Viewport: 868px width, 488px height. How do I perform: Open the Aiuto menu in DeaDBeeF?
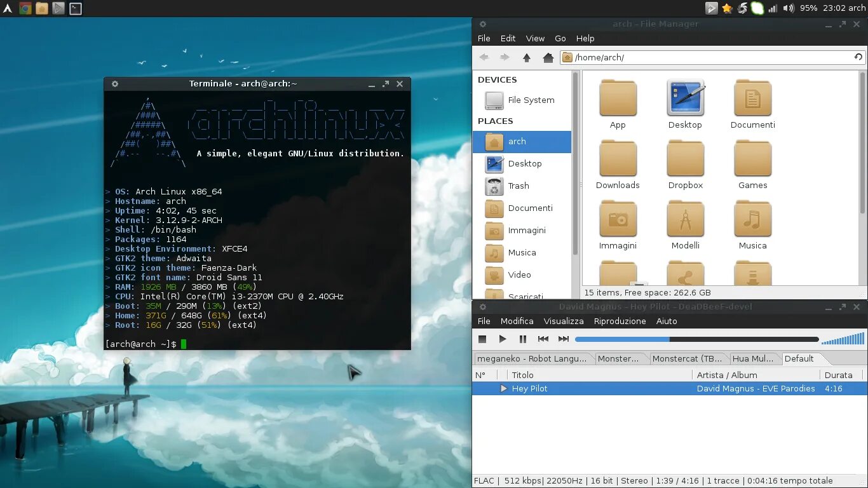coord(667,321)
